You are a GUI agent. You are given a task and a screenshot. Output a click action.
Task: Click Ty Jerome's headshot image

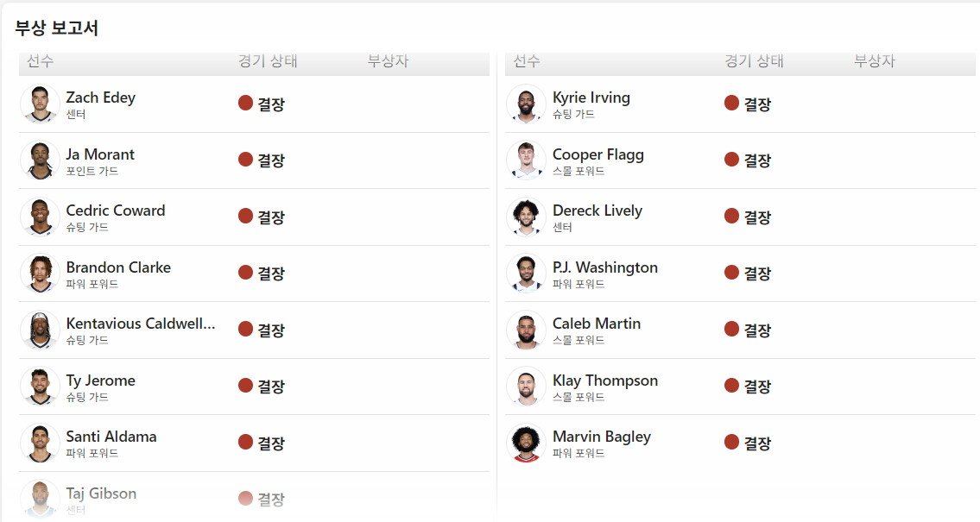(x=40, y=387)
